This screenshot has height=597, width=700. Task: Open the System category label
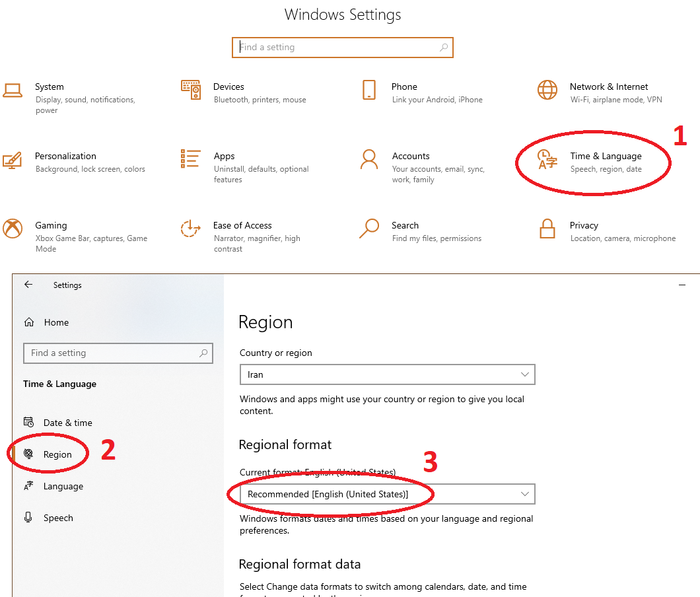click(x=50, y=87)
